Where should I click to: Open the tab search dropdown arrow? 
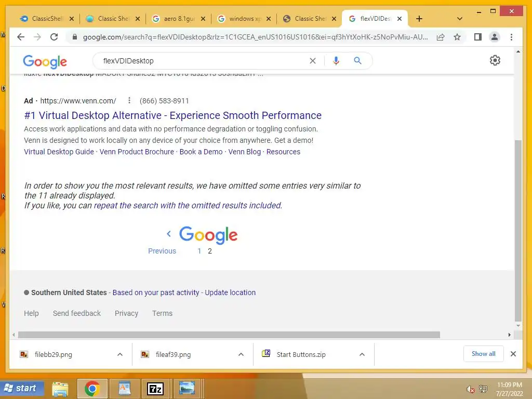pos(459,19)
